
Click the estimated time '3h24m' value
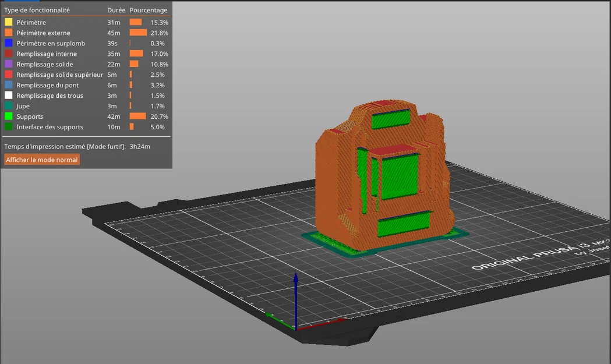pos(140,147)
